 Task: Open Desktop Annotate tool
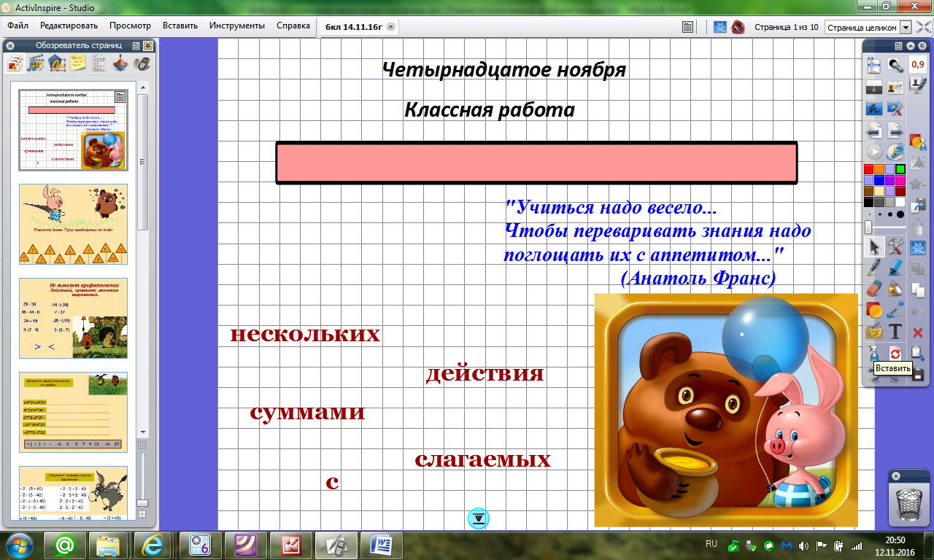pyautogui.click(x=874, y=108)
